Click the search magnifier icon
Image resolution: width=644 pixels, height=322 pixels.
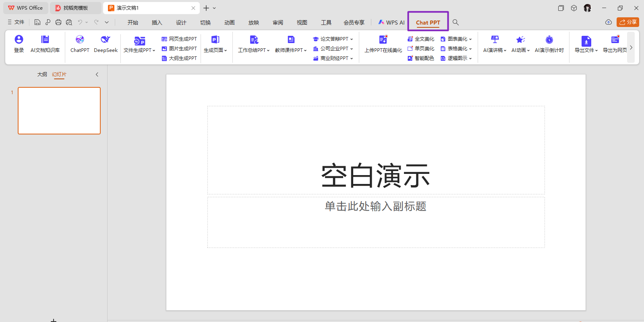(x=456, y=23)
